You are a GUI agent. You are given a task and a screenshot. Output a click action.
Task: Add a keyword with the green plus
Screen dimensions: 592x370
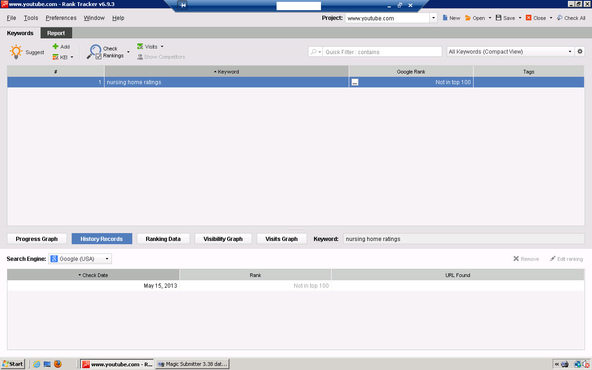coord(61,46)
